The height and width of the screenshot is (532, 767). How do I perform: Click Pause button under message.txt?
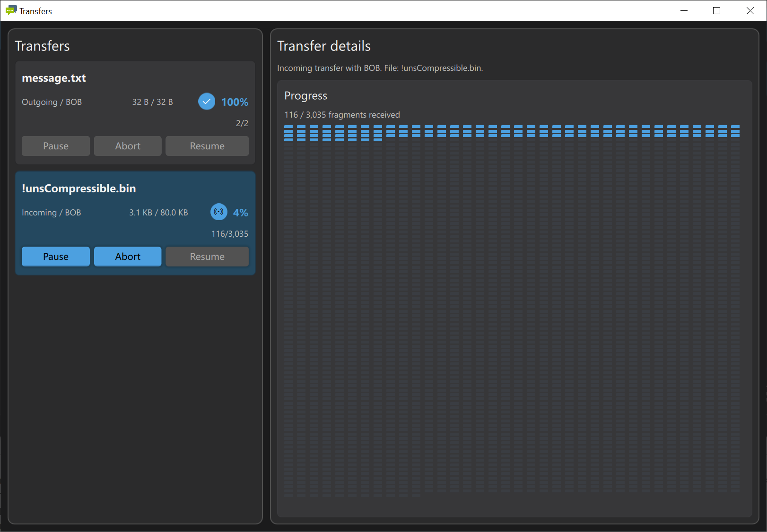pos(56,146)
